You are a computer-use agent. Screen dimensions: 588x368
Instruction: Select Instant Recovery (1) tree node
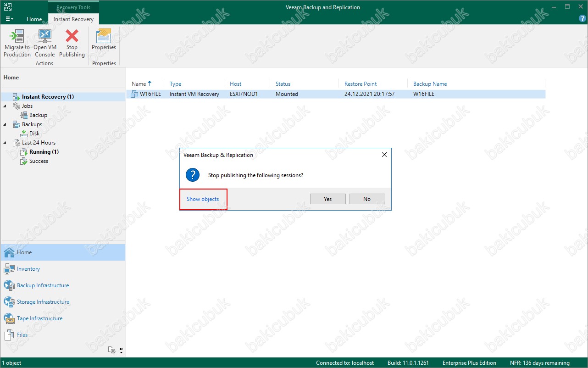click(48, 97)
